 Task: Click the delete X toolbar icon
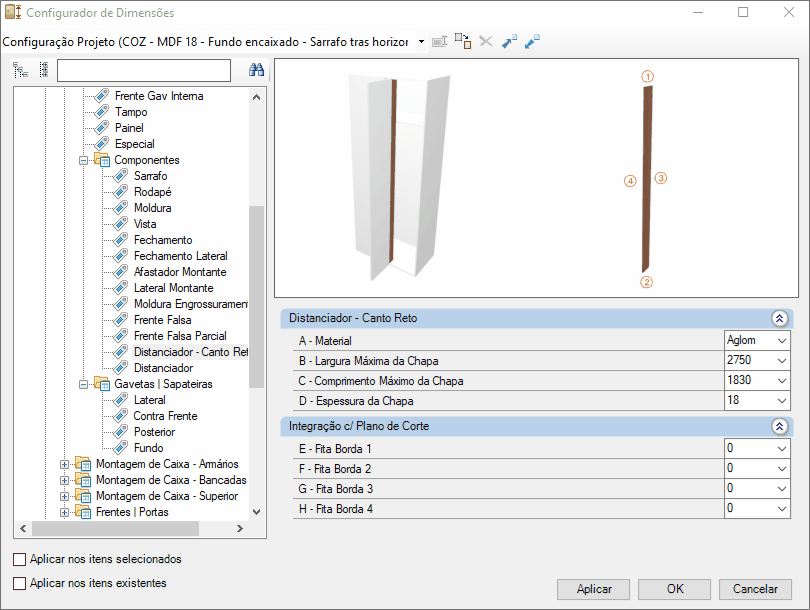click(486, 41)
